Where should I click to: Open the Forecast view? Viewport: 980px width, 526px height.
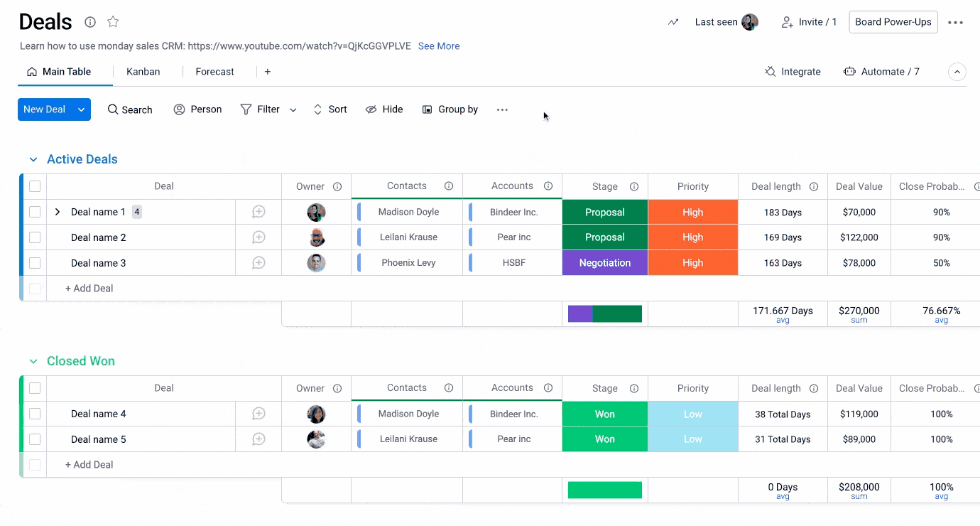pyautogui.click(x=214, y=71)
